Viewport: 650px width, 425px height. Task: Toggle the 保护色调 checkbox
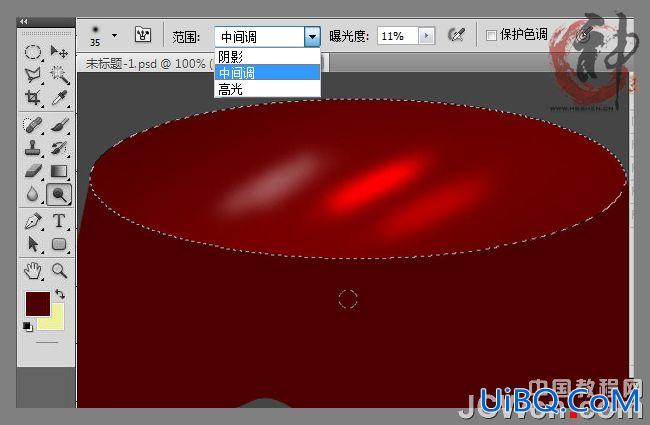pos(491,36)
